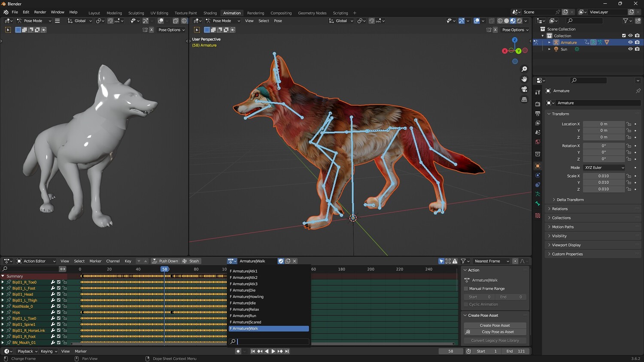Toggle mute checkbox on RootNode_0 channel
This screenshot has width=644, height=362.
point(59,306)
